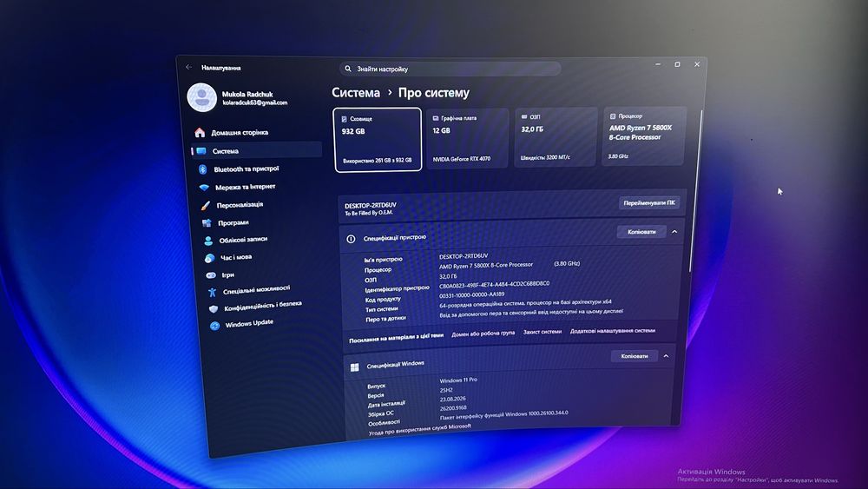Click the Знайти настройку search field
The width and height of the screenshot is (868, 489).
tap(450, 69)
